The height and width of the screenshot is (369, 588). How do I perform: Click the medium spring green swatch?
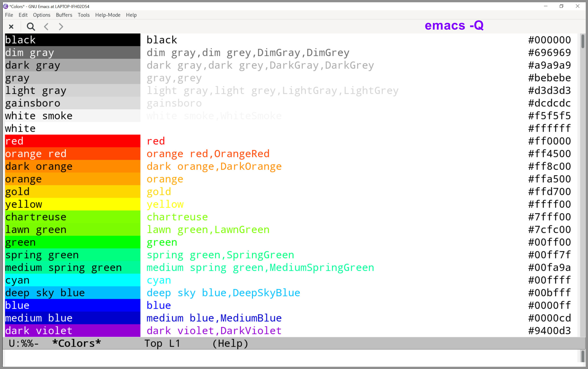(x=72, y=267)
